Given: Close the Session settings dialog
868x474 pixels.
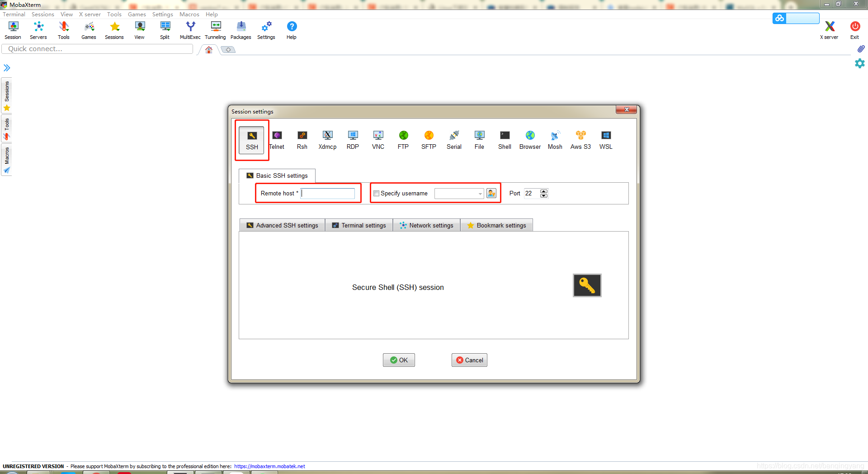Looking at the screenshot, I should pos(627,109).
